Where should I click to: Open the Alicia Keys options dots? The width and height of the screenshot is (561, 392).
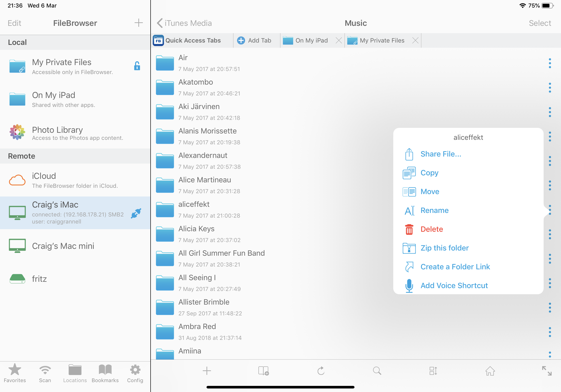tap(550, 234)
